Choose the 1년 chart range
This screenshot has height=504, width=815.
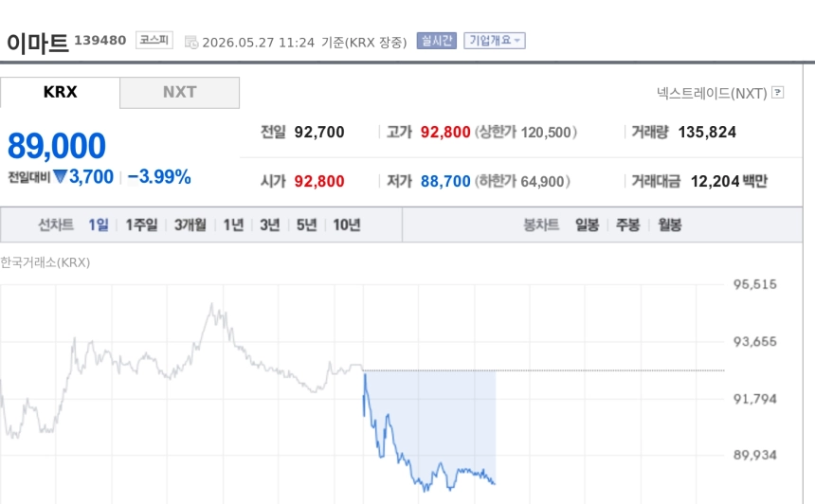pyautogui.click(x=233, y=225)
